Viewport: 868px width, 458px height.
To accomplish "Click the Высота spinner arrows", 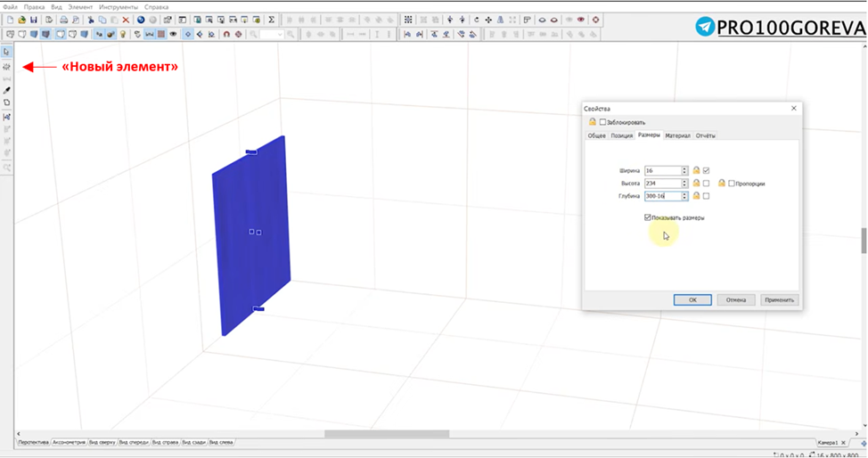I will 684,184.
